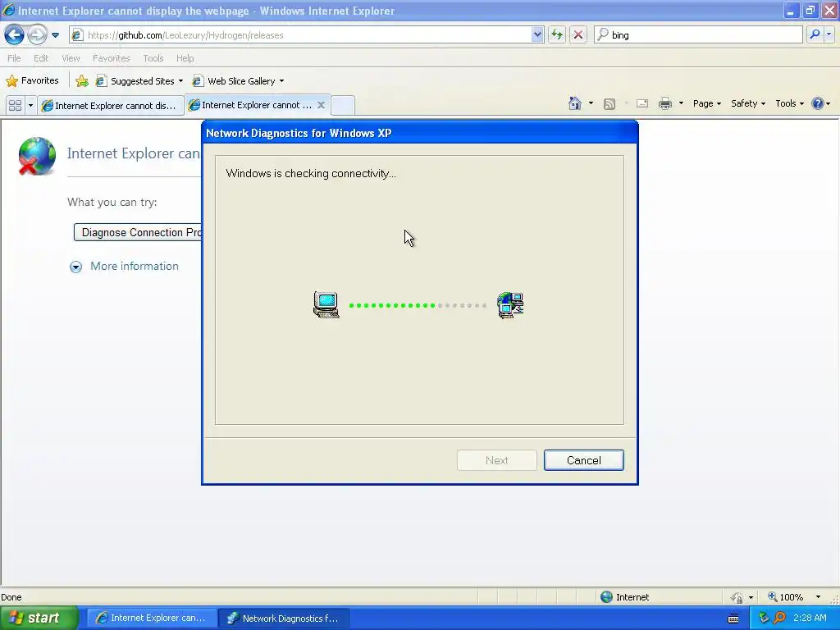Expand the address bar URL history dropdown
Image resolution: width=840 pixels, height=630 pixels.
537,35
